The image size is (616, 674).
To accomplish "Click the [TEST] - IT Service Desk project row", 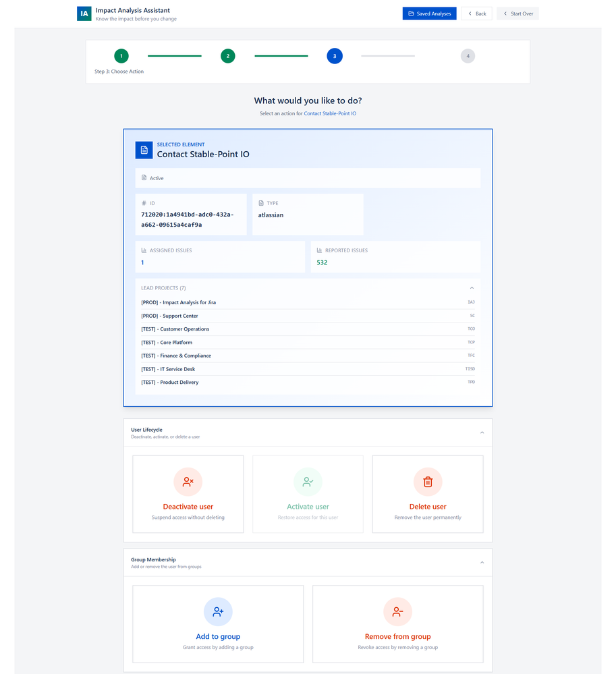I will click(167, 368).
